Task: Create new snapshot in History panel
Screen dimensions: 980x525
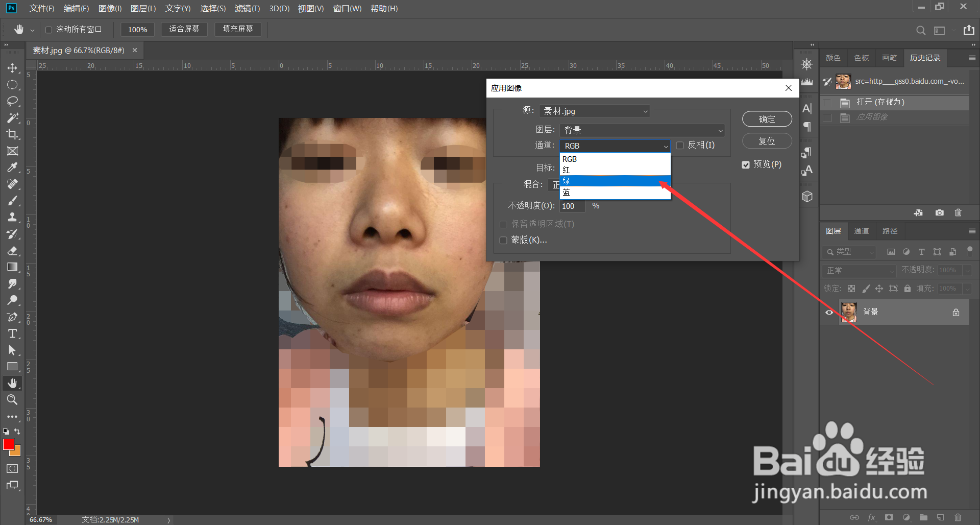Action: tap(939, 213)
